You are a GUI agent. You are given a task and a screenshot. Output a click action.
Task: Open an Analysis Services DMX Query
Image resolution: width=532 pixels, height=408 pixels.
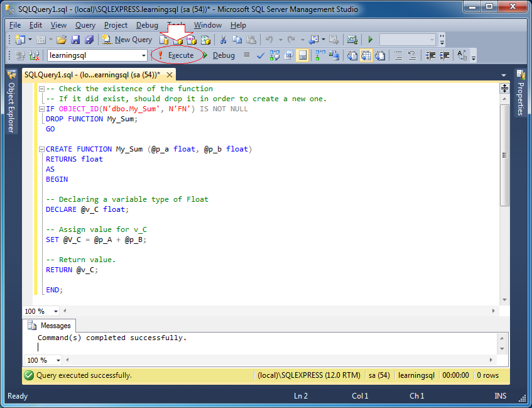(192, 40)
